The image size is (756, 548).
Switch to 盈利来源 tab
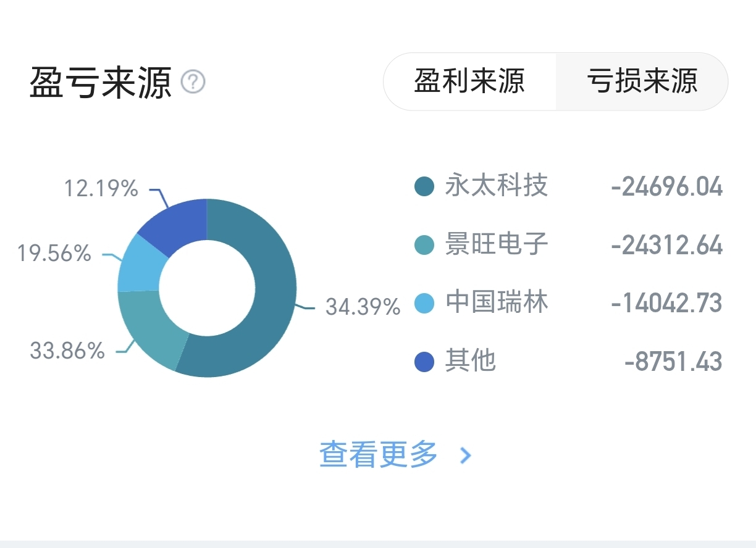coord(469,81)
